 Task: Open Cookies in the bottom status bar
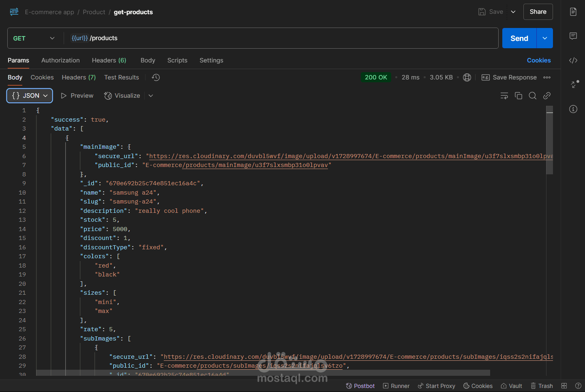(x=478, y=386)
